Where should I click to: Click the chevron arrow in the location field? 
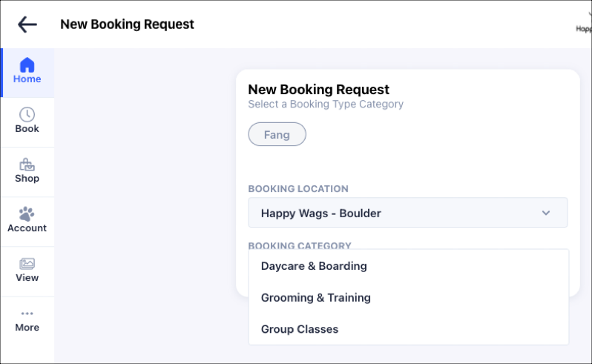(546, 213)
